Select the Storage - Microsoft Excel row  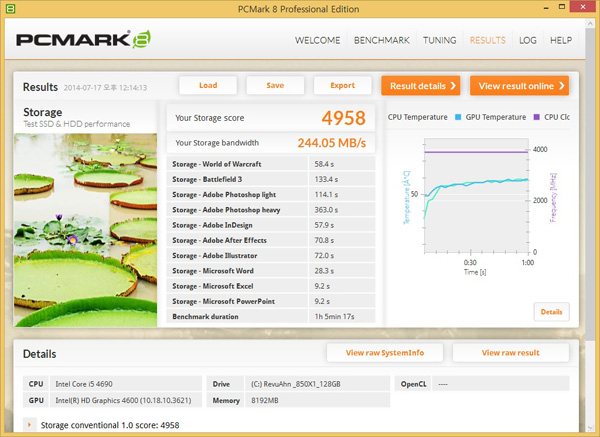coord(271,286)
